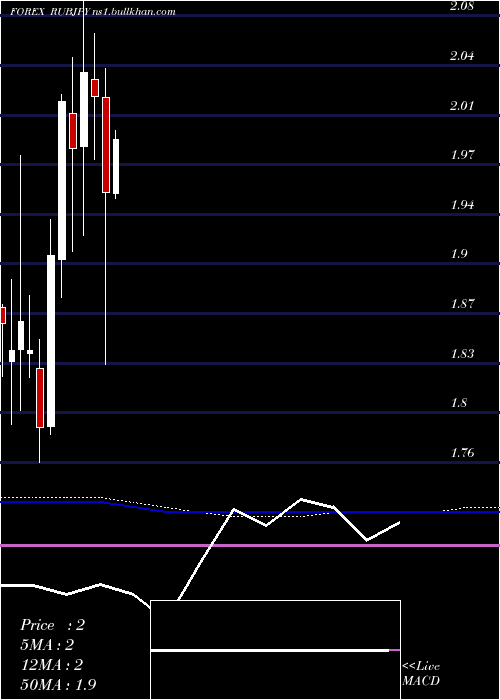500x700 pixels.
Task: Click the 1.97 price axis label
Action: click(462, 155)
